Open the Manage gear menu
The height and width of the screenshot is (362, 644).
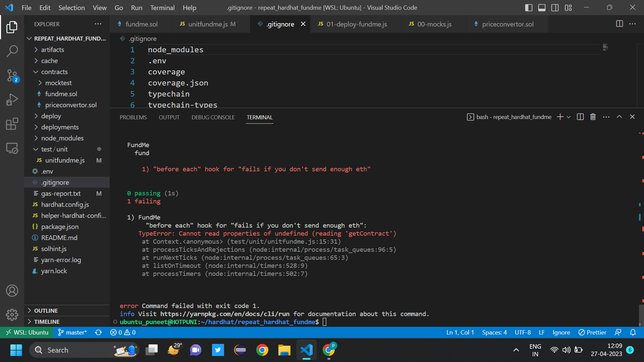[12, 314]
